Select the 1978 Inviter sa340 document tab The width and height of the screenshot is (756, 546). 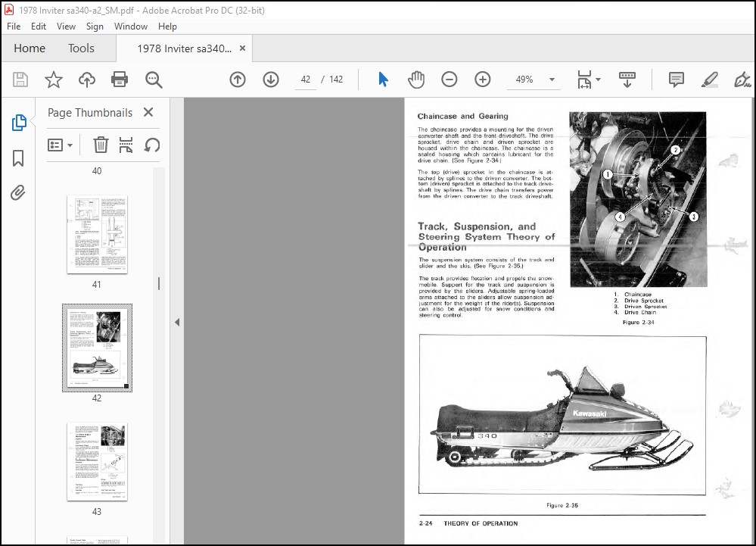tap(184, 48)
